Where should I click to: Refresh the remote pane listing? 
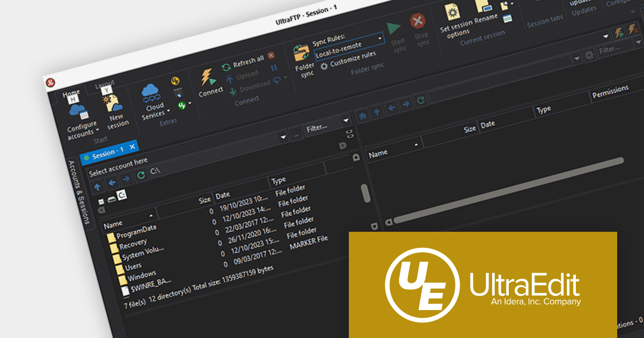(x=421, y=100)
